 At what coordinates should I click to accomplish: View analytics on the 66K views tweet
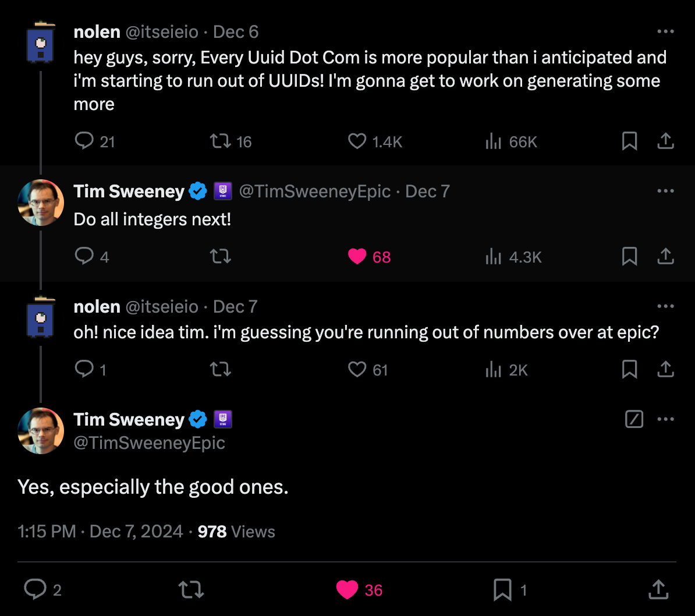(494, 141)
